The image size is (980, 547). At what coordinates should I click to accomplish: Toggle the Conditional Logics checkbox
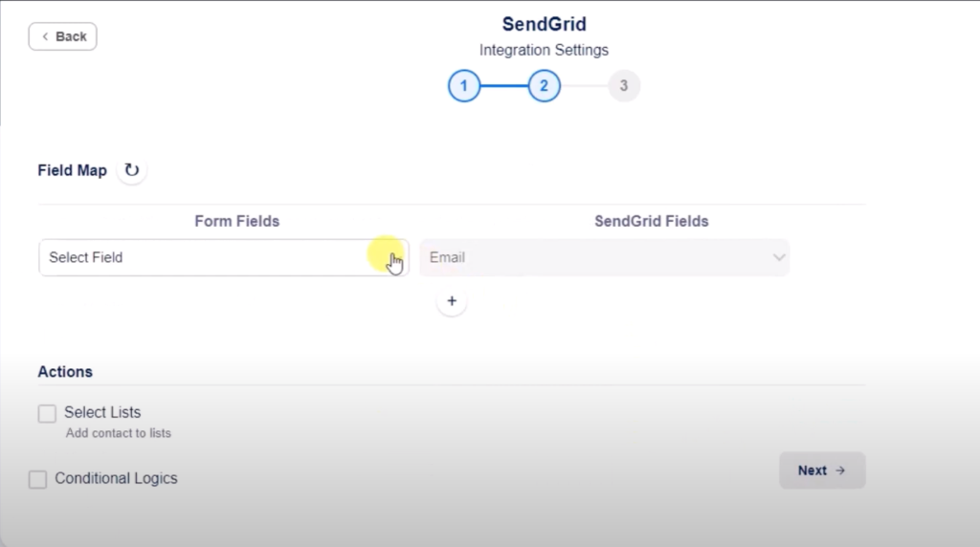(x=37, y=479)
